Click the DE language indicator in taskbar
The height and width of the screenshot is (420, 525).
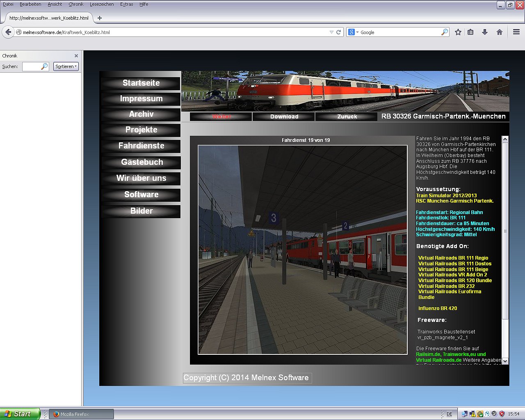[x=449, y=414]
